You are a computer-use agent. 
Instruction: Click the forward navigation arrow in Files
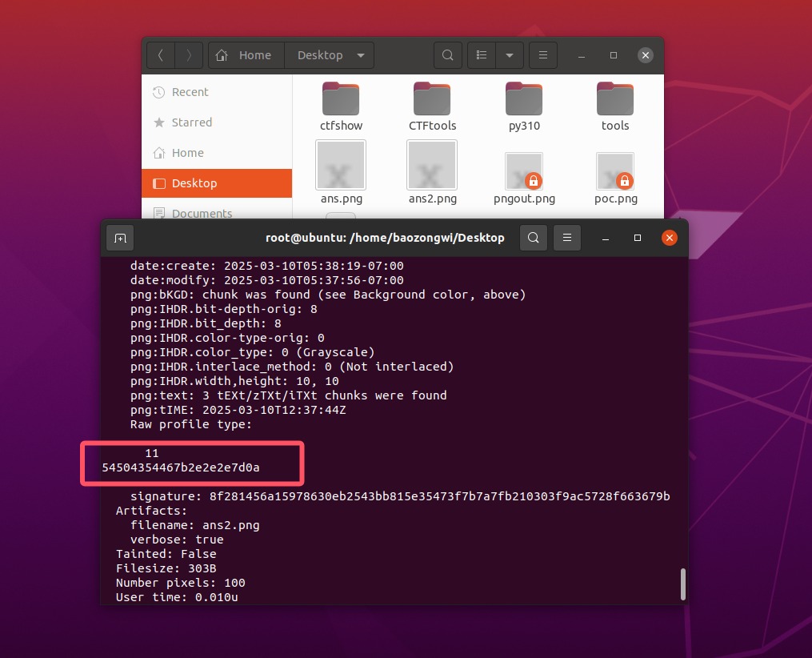click(x=189, y=55)
